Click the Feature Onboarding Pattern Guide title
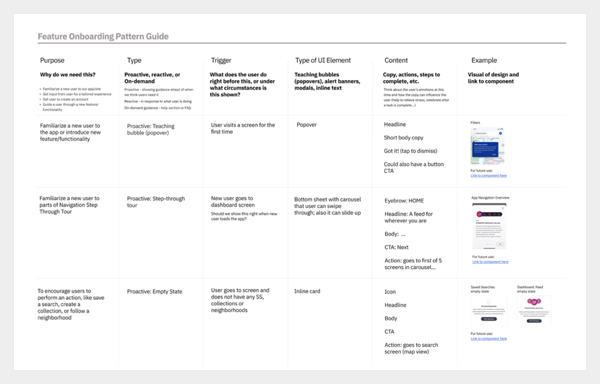 click(103, 36)
